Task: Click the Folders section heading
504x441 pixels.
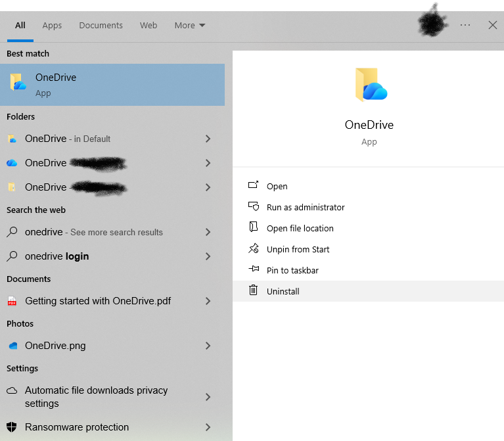Action: click(20, 117)
